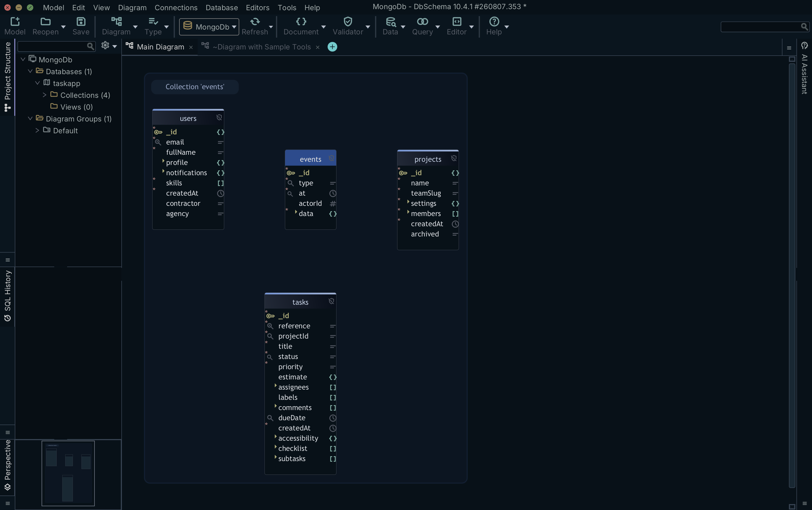Save the project with the Save icon
Image resolution: width=812 pixels, height=510 pixels.
point(81,21)
